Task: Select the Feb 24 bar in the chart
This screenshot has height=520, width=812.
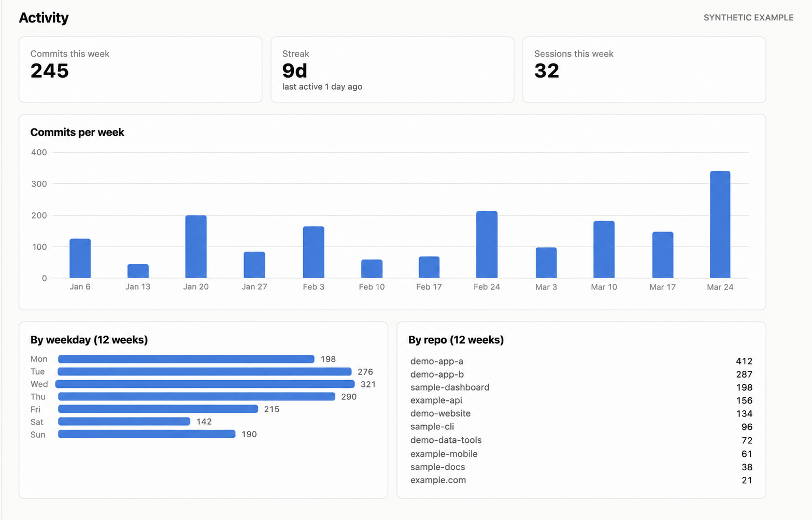Action: (x=487, y=244)
